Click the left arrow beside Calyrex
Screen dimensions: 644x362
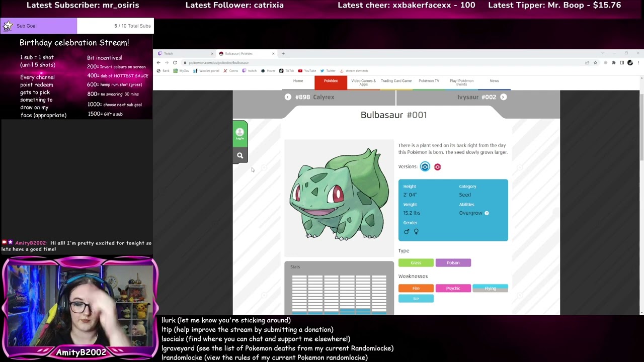click(x=288, y=97)
